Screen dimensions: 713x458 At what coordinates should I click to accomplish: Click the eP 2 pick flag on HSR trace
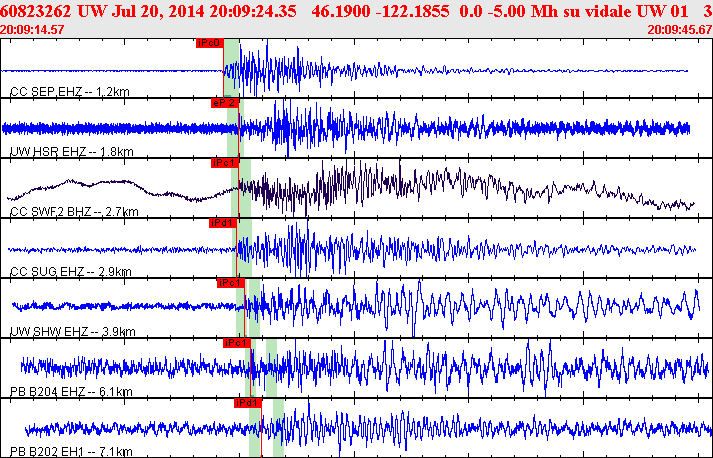[x=225, y=103]
